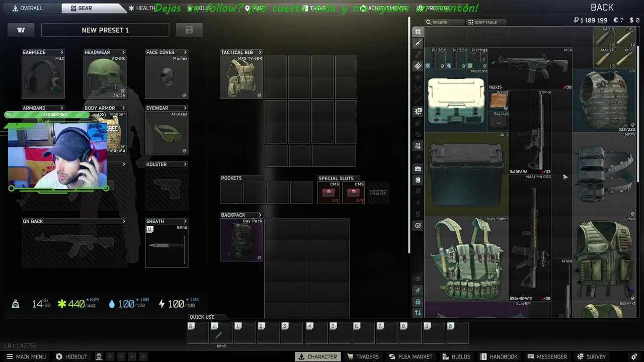Expand the Headwear slot arrow

coord(123,52)
